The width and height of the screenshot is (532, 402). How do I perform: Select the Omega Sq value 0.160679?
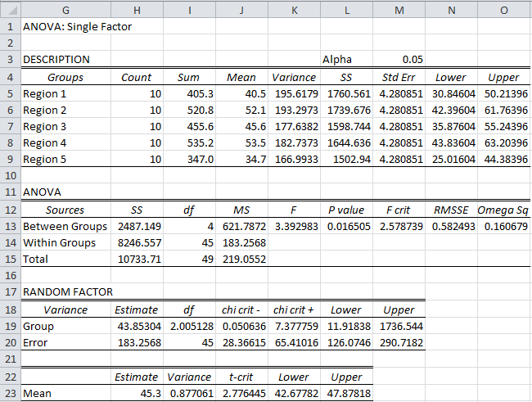[x=504, y=226]
